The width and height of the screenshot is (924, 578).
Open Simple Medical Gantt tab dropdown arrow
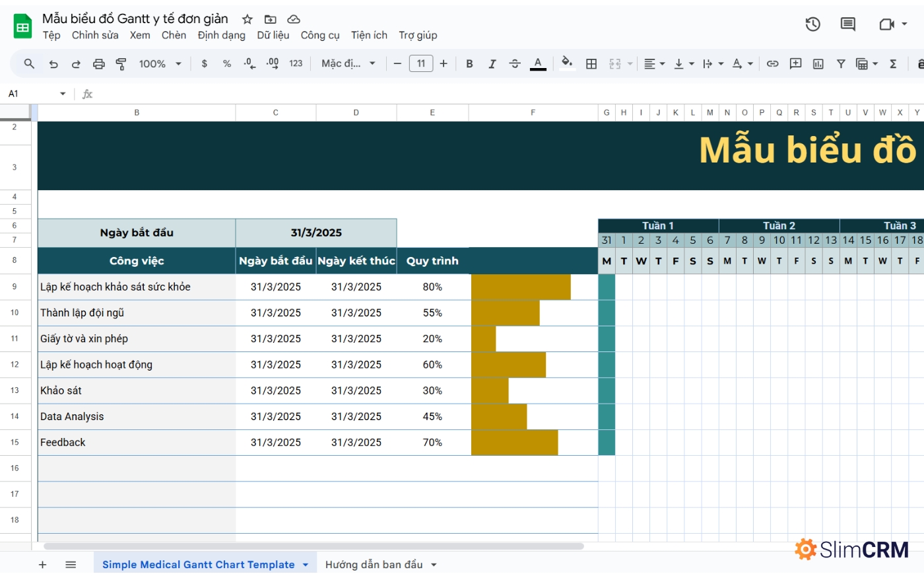coord(306,565)
